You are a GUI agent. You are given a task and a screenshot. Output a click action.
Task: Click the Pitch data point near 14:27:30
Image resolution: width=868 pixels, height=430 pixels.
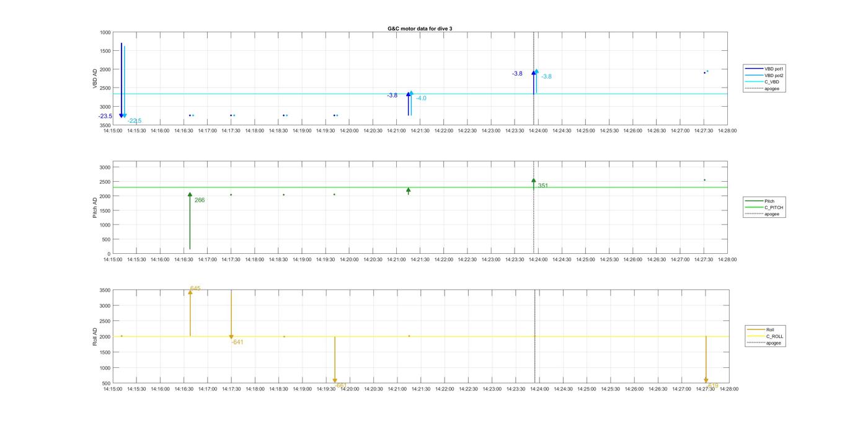[x=704, y=180]
